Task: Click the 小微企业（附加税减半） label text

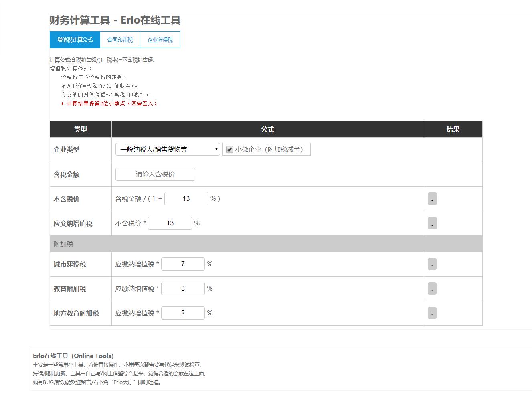Action: click(269, 150)
